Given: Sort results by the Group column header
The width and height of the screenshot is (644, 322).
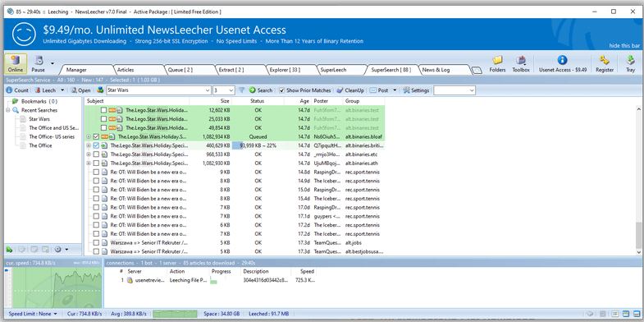Looking at the screenshot, I should (x=363, y=101).
